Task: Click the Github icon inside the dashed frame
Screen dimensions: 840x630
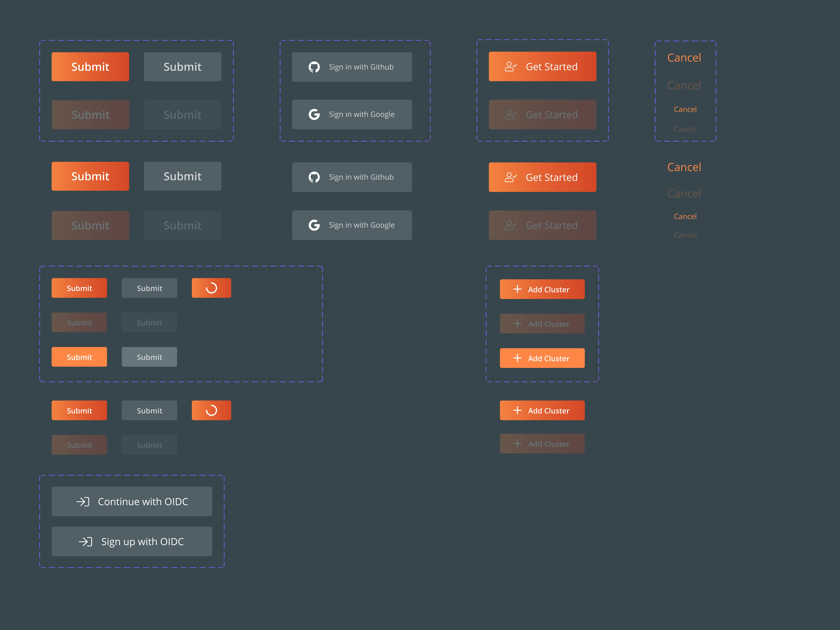Action: [314, 67]
